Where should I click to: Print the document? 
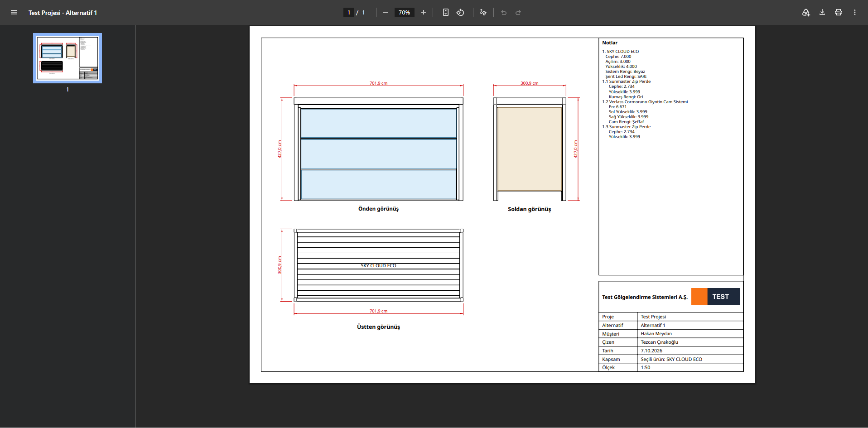click(839, 13)
